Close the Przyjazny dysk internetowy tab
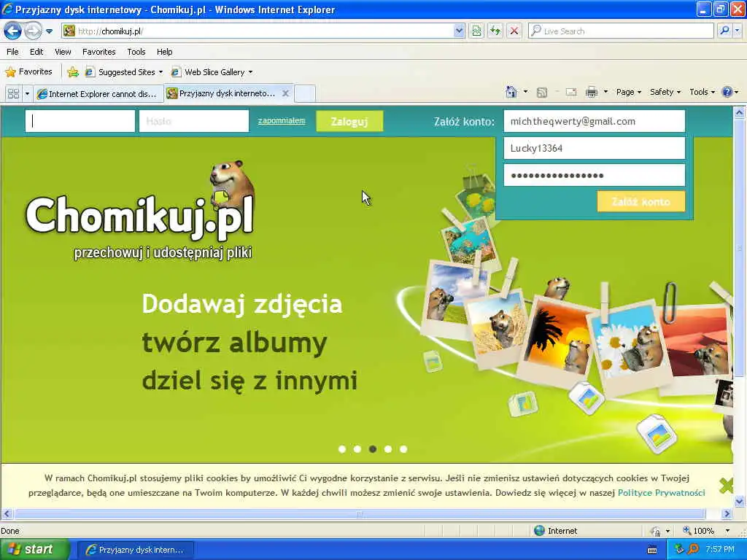Screen dimensions: 747x560 coord(285,93)
